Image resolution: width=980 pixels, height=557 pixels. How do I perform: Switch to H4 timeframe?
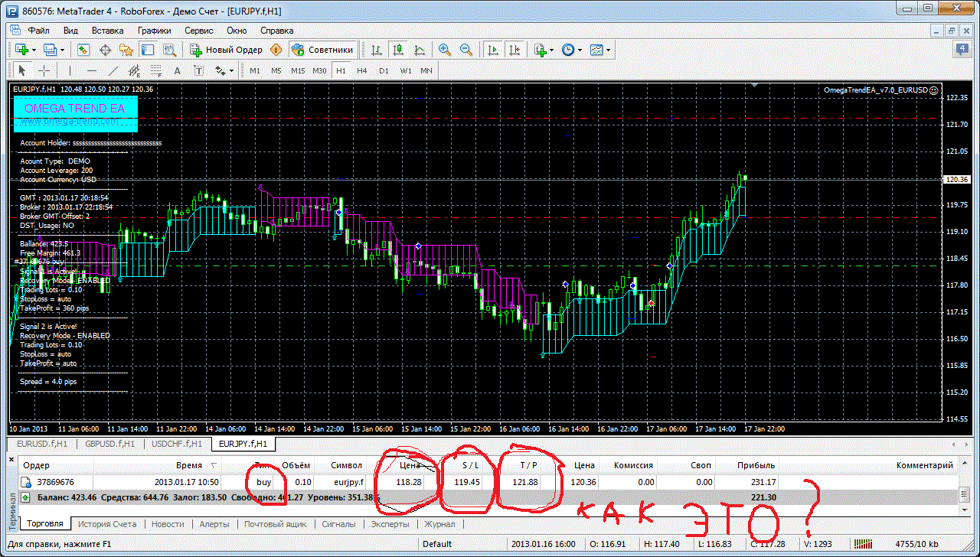tap(362, 70)
